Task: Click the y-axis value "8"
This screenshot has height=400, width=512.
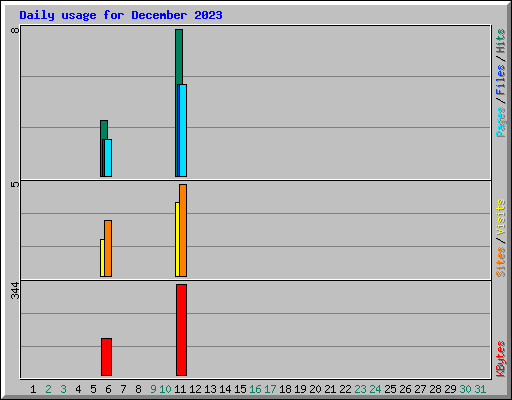Action: 15,30
